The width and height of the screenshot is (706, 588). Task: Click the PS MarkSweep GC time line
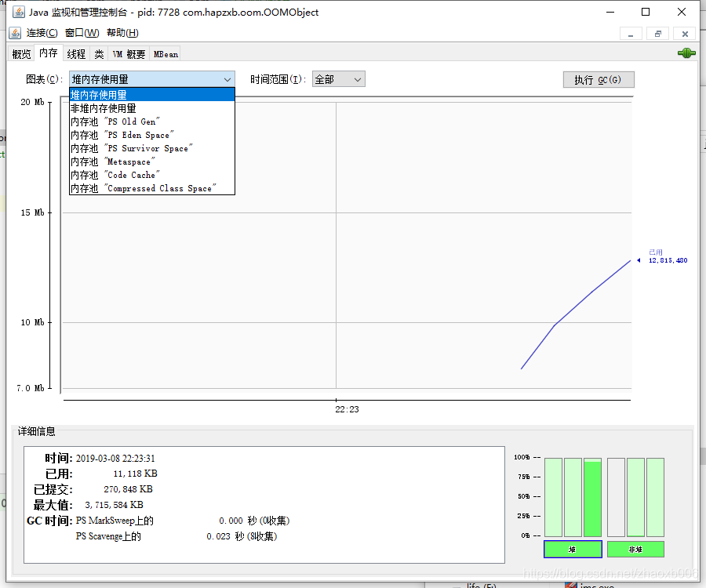[182, 521]
